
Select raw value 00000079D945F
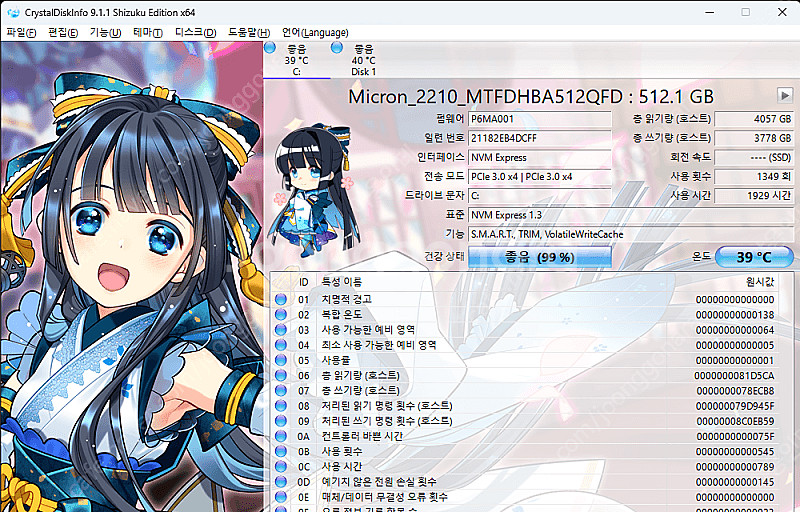[x=735, y=406]
